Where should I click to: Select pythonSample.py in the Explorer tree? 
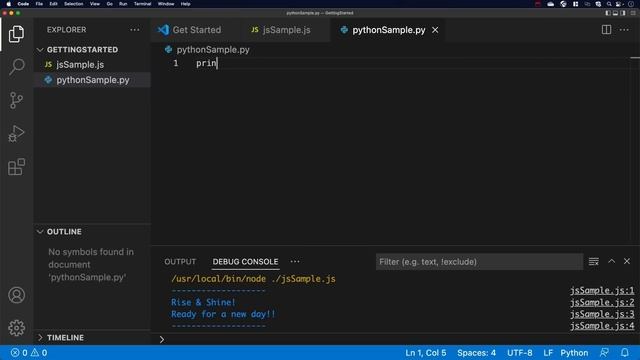click(93, 80)
